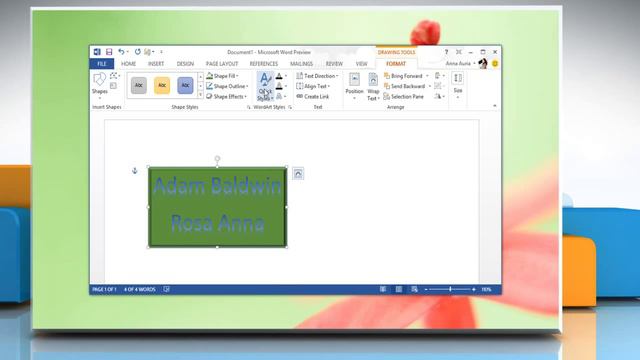Click the shape rotation handle
The height and width of the screenshot is (360, 640).
217,158
